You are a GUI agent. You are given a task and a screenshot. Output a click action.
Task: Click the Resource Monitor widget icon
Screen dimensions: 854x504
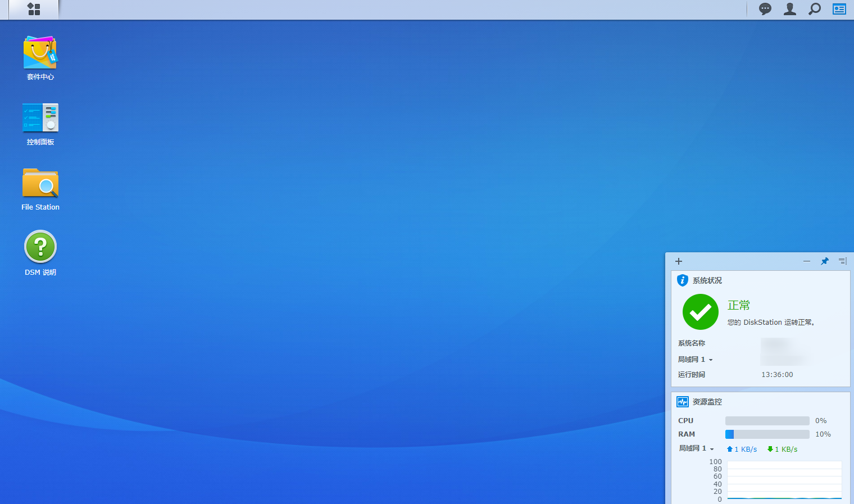(x=683, y=402)
